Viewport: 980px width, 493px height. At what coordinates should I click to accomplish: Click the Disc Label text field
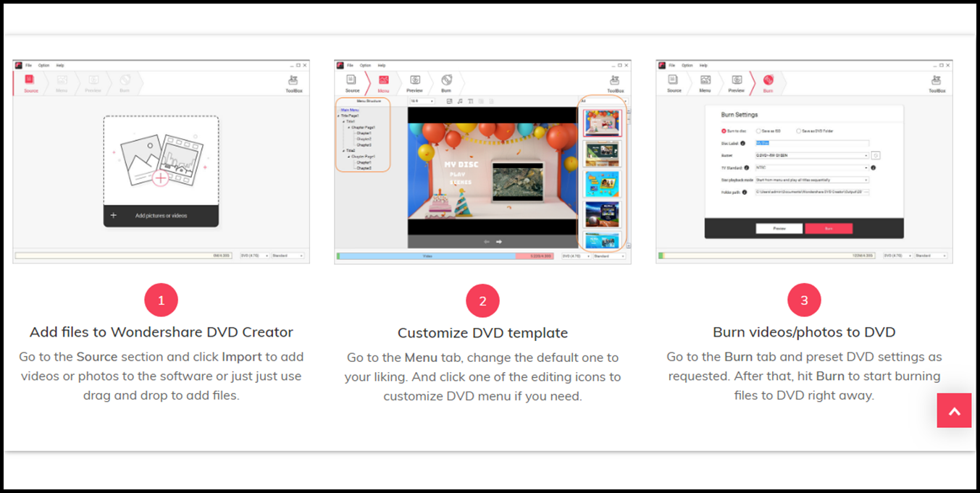point(812,143)
